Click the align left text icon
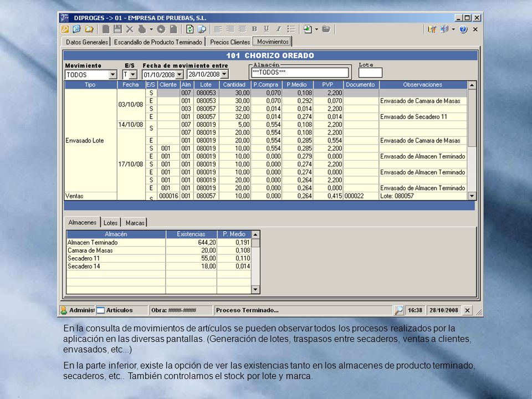The height and width of the screenshot is (399, 532). click(218, 29)
